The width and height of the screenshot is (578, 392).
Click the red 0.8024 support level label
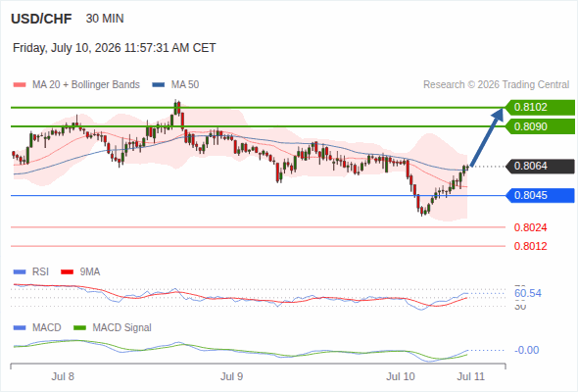point(530,227)
